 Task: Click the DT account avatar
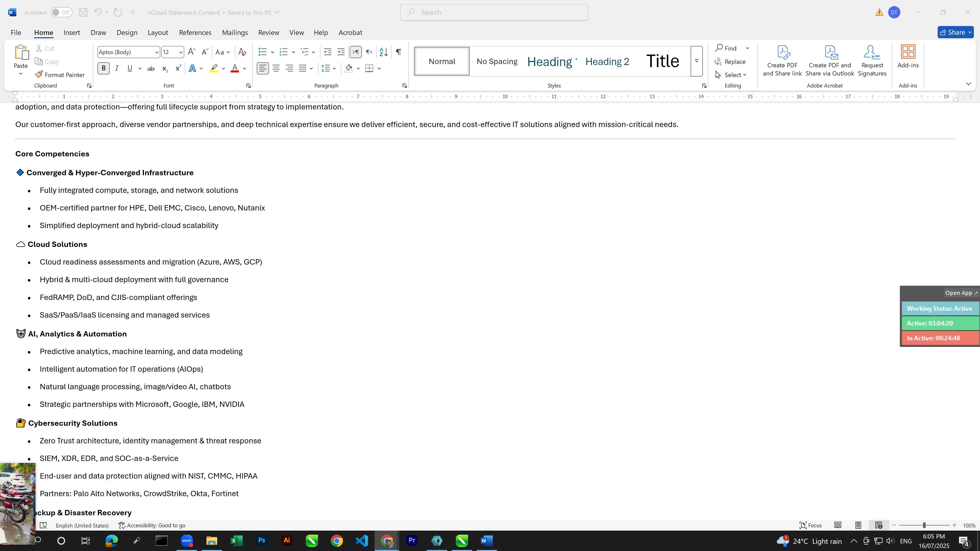[894, 12]
